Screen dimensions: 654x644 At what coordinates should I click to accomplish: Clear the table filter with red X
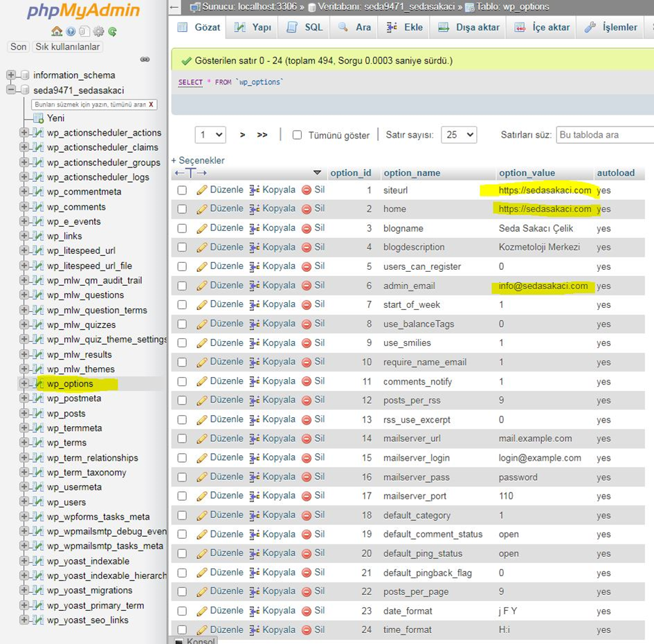(x=151, y=104)
